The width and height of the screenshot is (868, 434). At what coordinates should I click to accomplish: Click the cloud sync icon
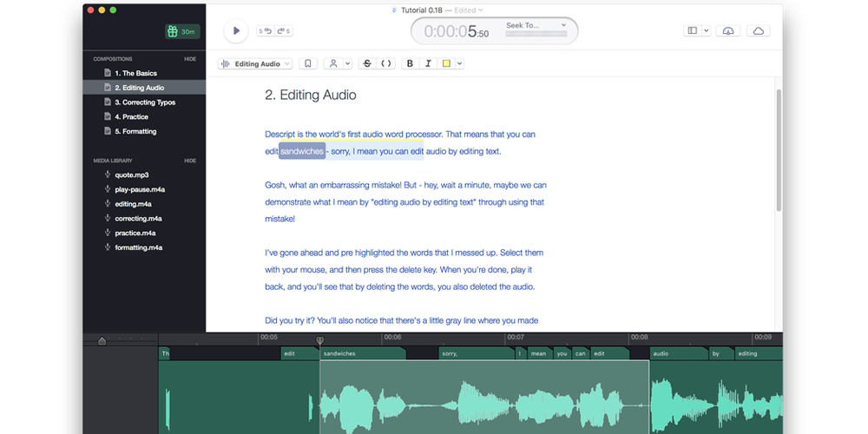(759, 31)
